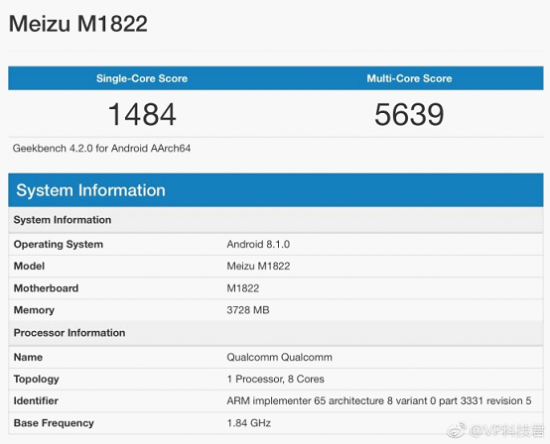Click the Weibo watermark logo icon
The image size is (550, 444).
pos(456,430)
